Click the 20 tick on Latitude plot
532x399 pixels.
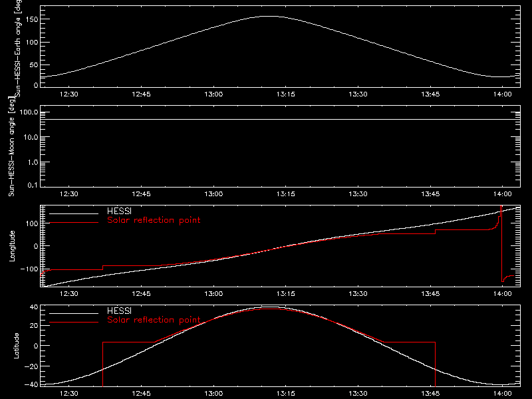pos(34,326)
